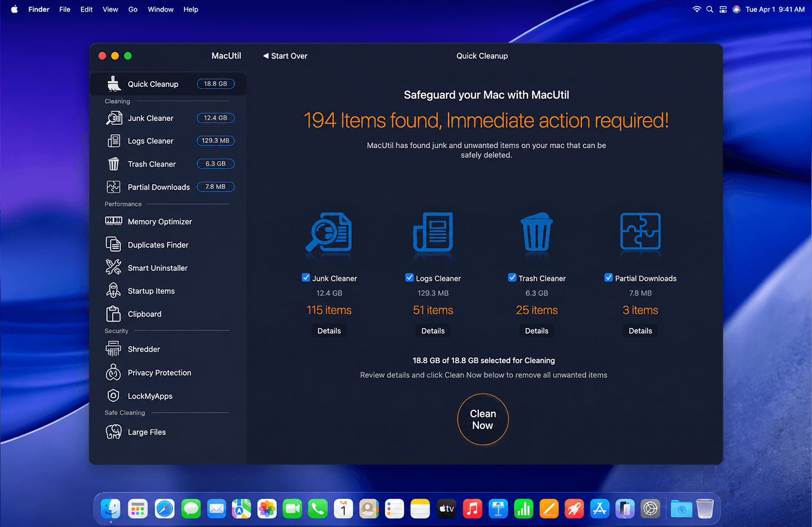
Task: Open the Help menu
Action: (191, 9)
